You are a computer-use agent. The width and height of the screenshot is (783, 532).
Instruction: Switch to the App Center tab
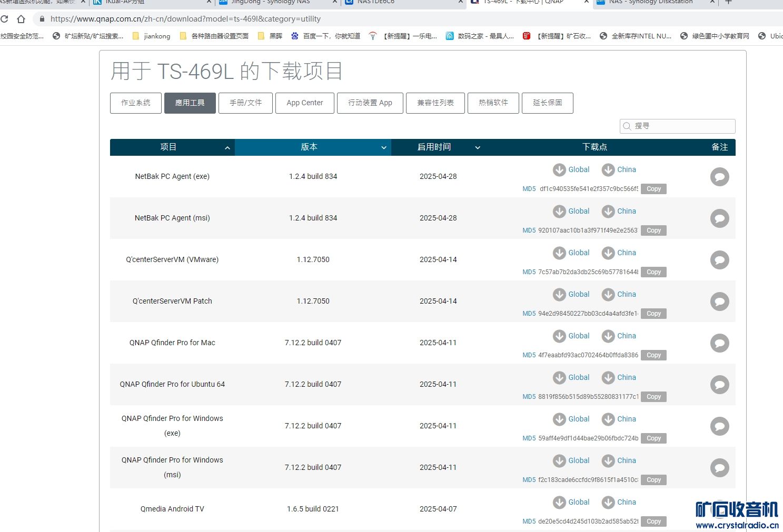click(305, 103)
